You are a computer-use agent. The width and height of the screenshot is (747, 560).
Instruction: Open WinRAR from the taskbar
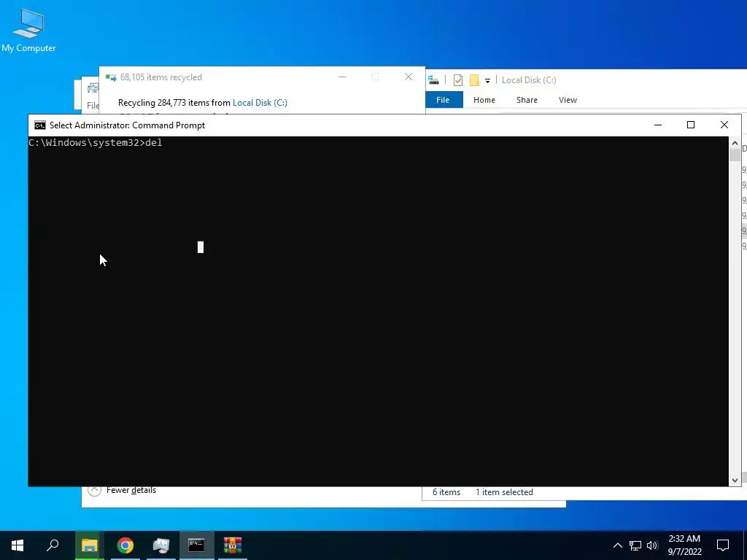pos(233,545)
